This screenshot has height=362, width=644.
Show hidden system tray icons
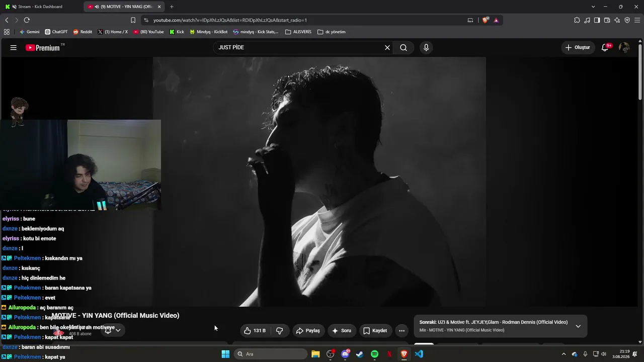point(563,354)
